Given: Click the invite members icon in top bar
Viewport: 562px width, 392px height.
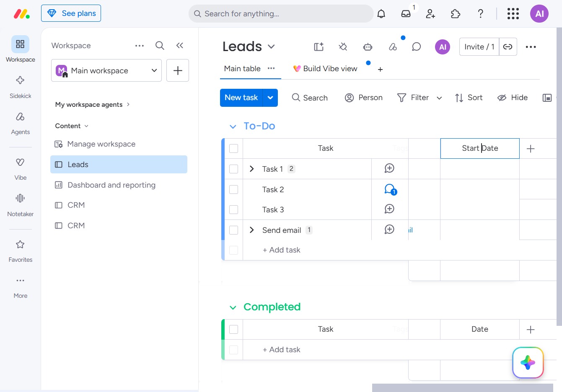Looking at the screenshot, I should 430,14.
